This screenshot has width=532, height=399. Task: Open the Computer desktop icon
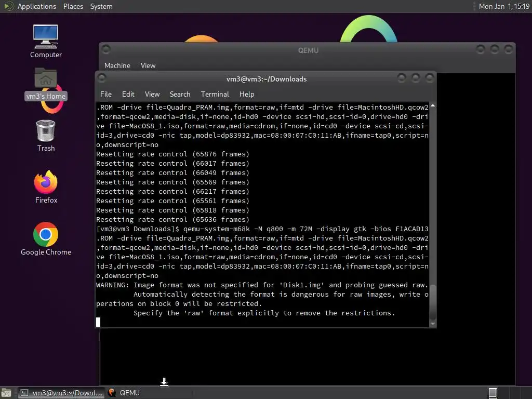46,41
